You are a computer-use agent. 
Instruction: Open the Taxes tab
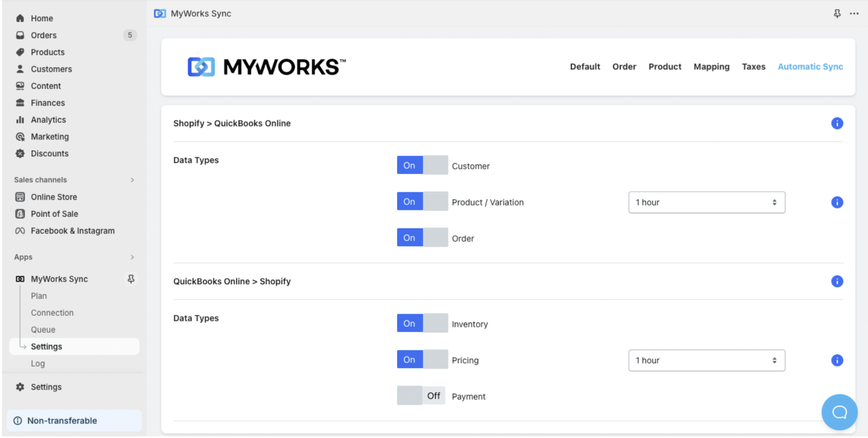(753, 66)
